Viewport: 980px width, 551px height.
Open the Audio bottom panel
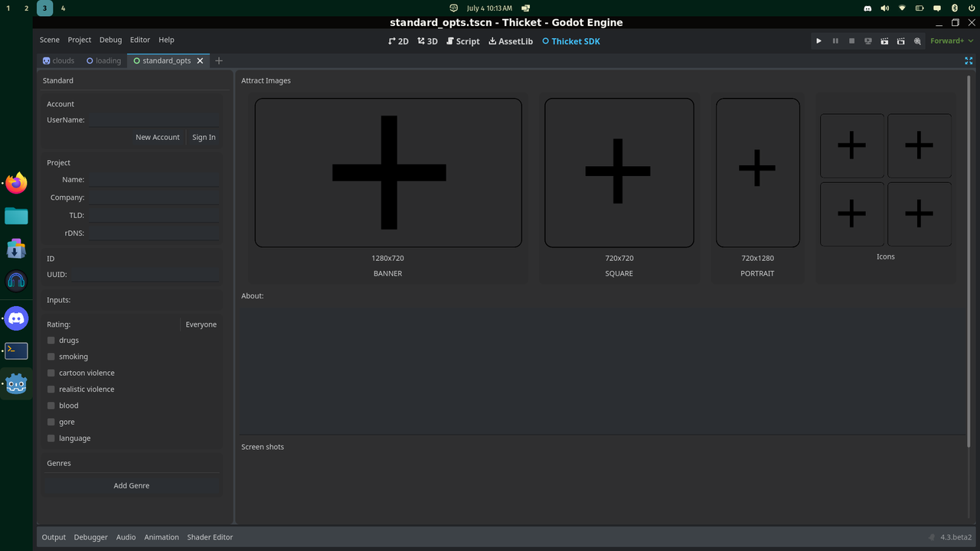pyautogui.click(x=126, y=537)
